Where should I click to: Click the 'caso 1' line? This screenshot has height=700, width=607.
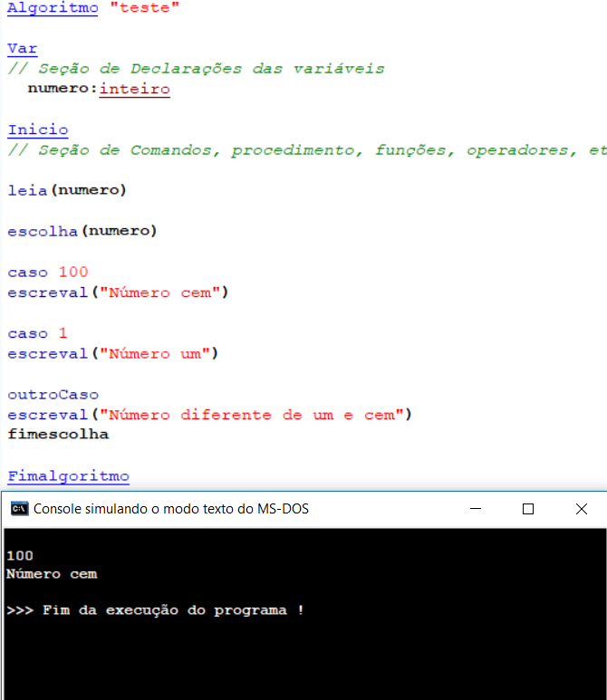point(37,333)
